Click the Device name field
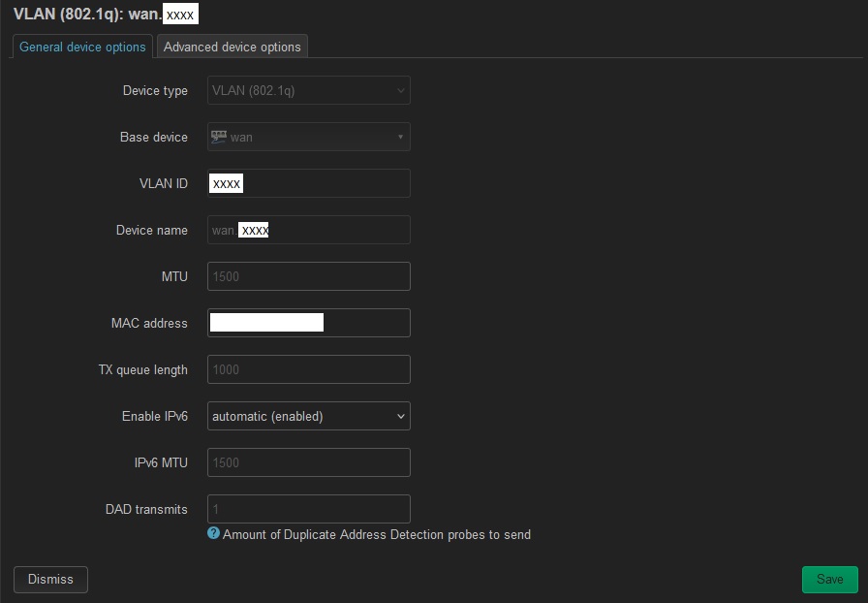This screenshot has height=603, width=868. click(x=308, y=230)
